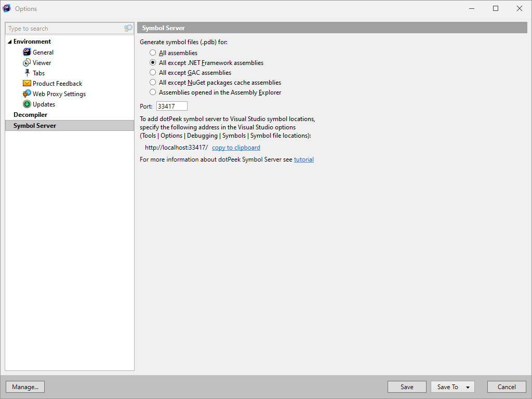This screenshot has width=532, height=399.
Task: Open the Product Feedback page
Action: pyautogui.click(x=57, y=84)
